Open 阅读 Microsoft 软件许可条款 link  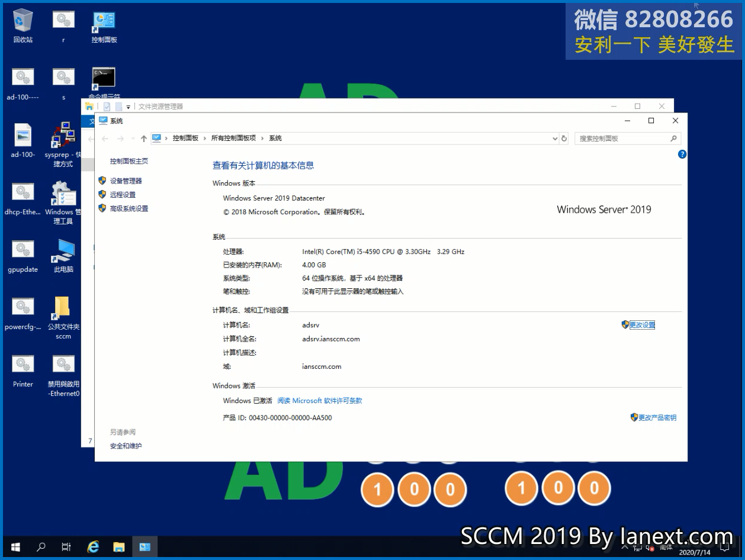point(320,401)
